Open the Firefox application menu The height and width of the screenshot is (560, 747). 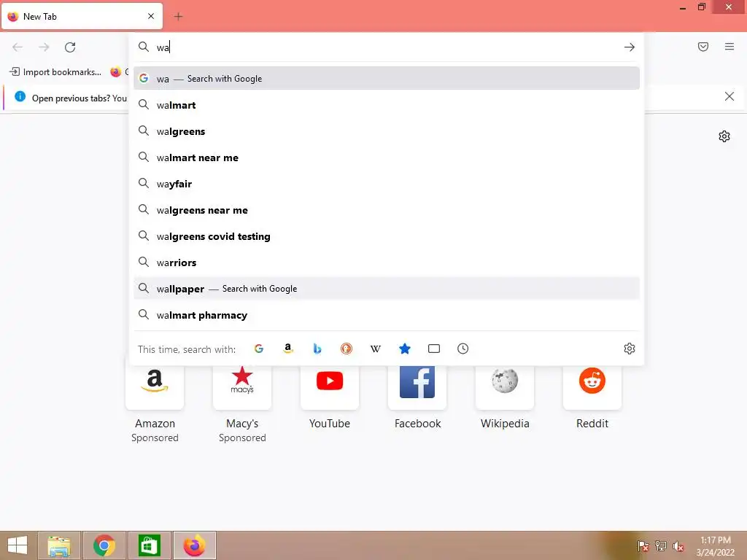point(729,47)
